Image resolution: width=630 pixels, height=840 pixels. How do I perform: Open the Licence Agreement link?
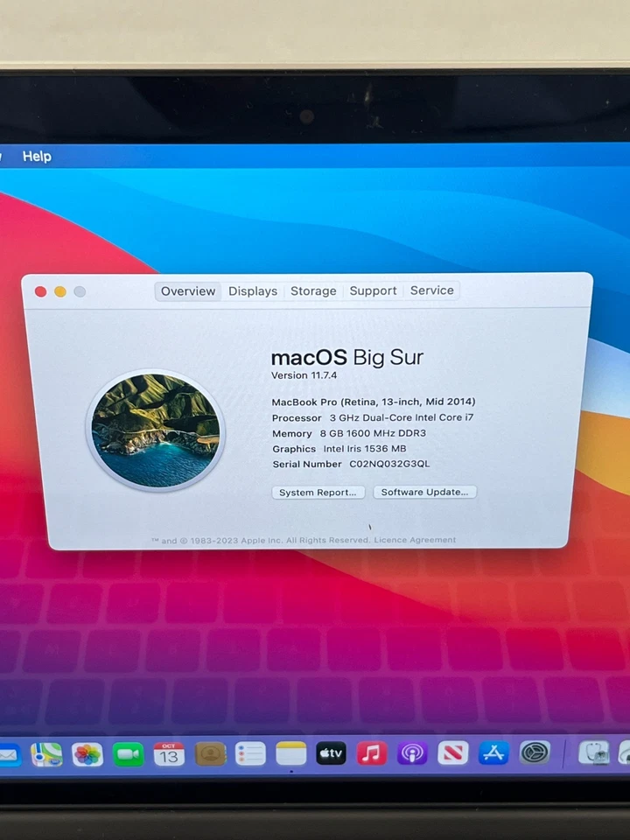[x=415, y=540]
